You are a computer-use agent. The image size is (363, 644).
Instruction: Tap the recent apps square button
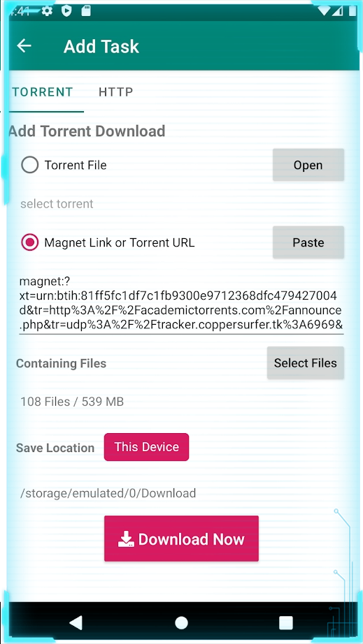285,622
